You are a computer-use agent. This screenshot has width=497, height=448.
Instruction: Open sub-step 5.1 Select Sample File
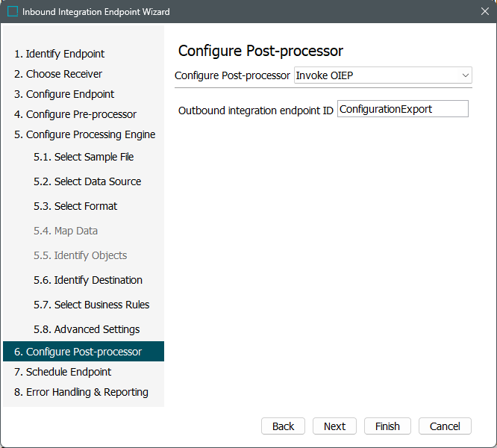coord(84,157)
